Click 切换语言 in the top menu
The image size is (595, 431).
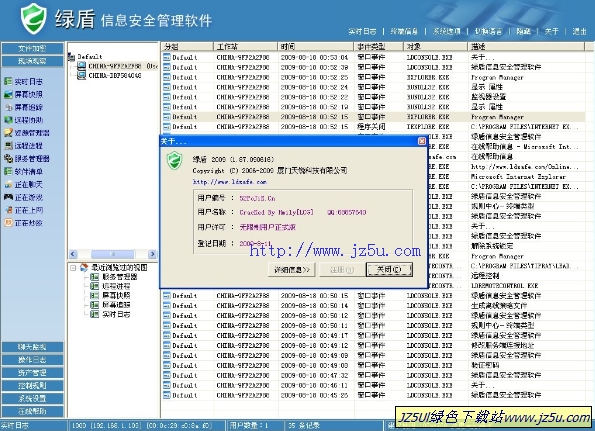point(488,31)
